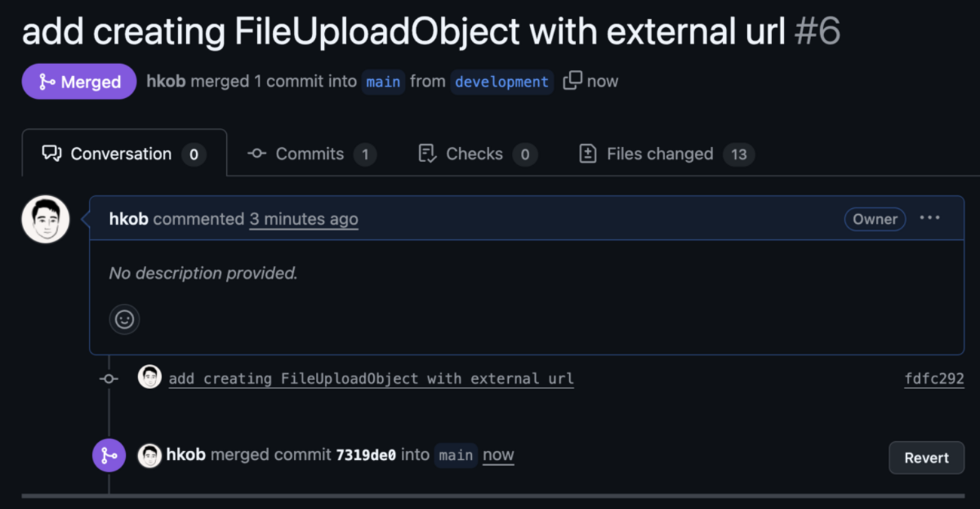Image resolution: width=980 pixels, height=509 pixels.
Task: Click the small avatar next to the commit message
Action: tap(149, 377)
